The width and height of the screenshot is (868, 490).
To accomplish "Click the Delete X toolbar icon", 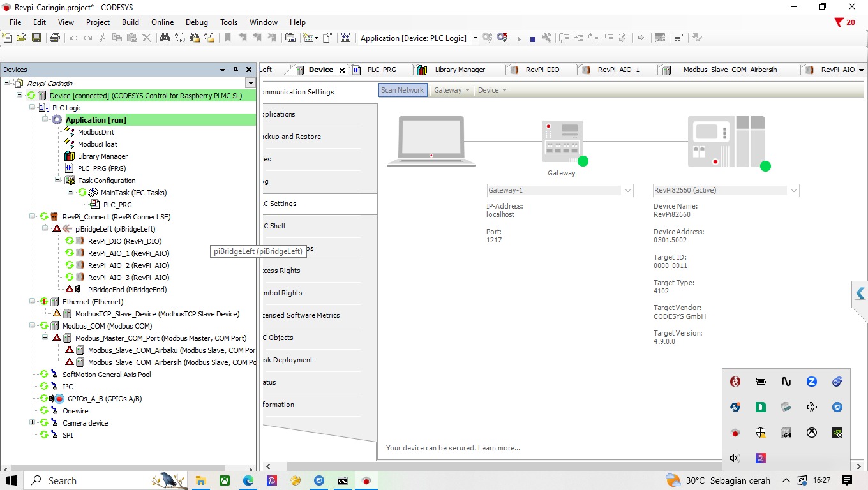I will (x=147, y=38).
